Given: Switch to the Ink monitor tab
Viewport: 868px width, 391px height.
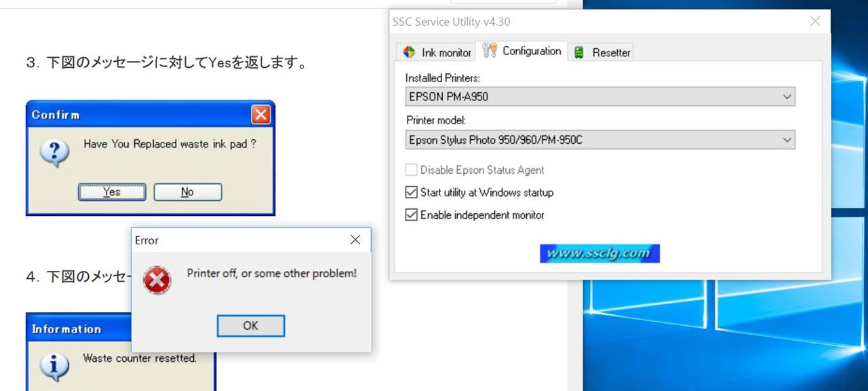Looking at the screenshot, I should point(436,52).
